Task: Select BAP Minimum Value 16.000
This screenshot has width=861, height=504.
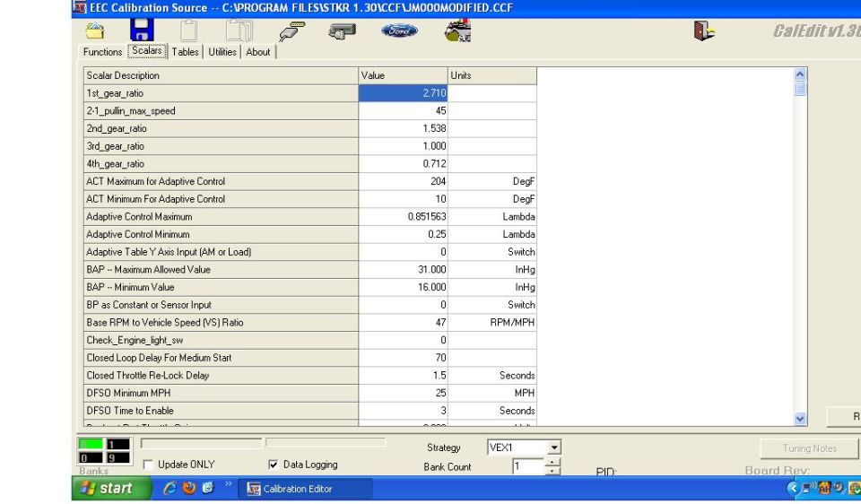Action: tap(403, 287)
